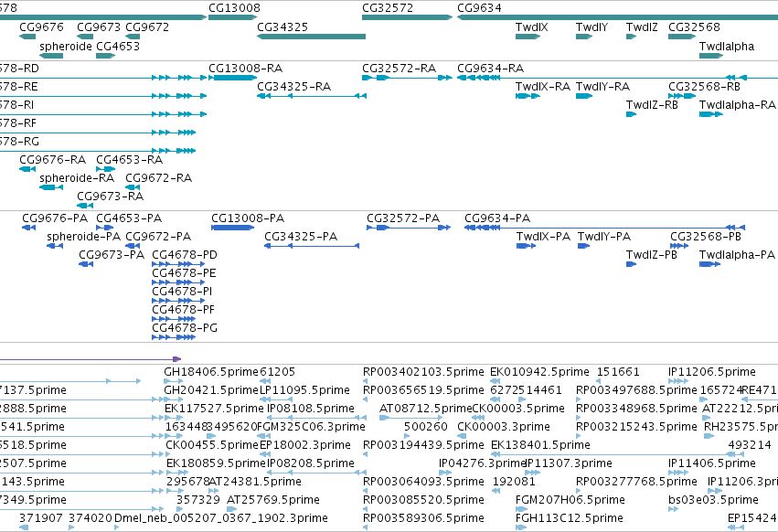Screen dimensions: 778x532
Task: Click the Dmel_neb_005207_0367_1902.3prime label
Action: coord(221,518)
